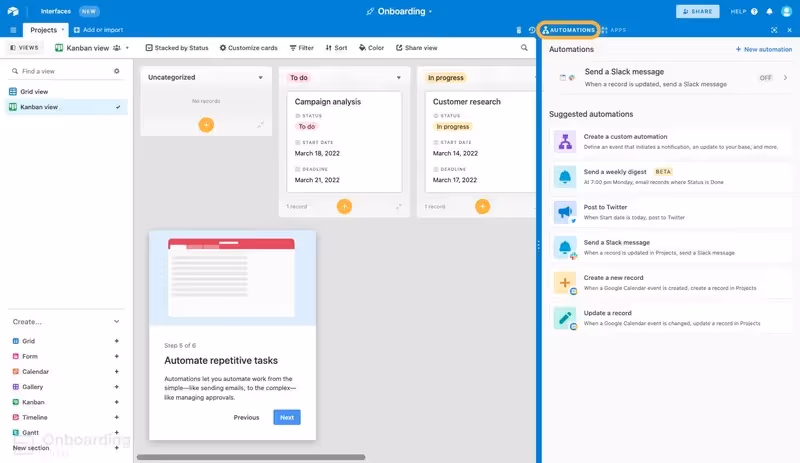Click the custom automation flow icon

pyautogui.click(x=565, y=141)
